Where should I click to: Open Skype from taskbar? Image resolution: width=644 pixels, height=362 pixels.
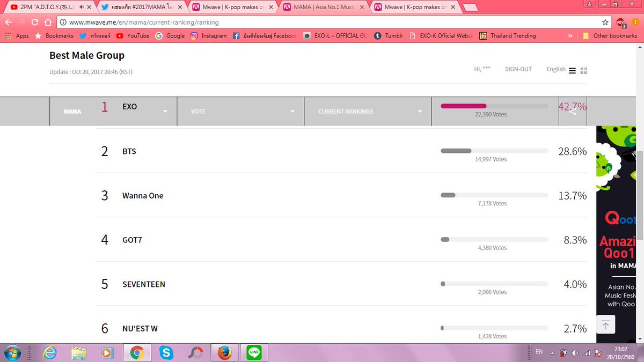[x=166, y=352]
